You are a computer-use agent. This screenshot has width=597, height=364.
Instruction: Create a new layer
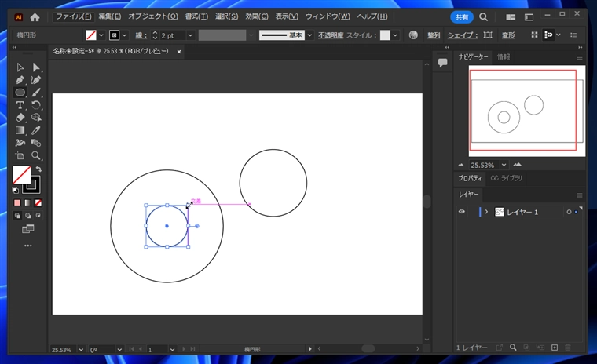coord(555,348)
